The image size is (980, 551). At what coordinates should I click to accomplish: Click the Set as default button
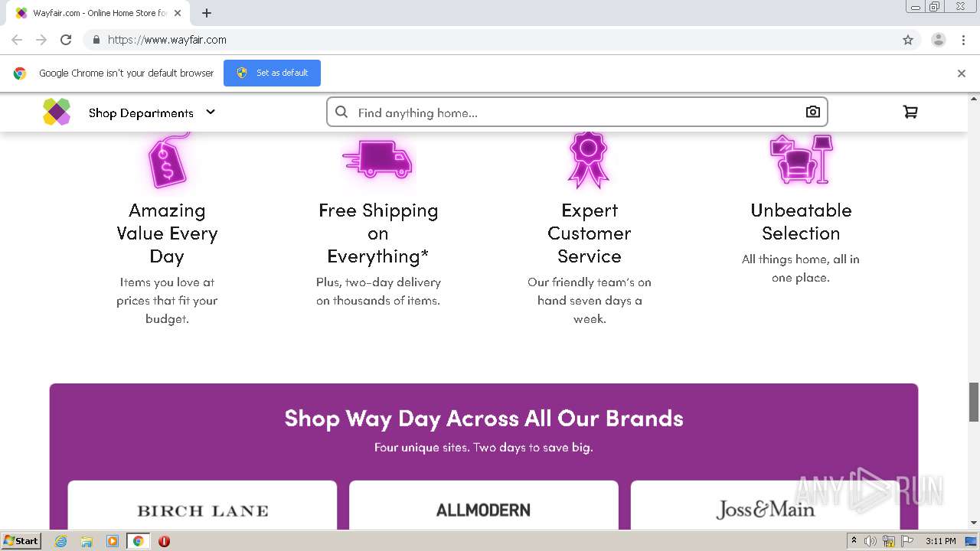click(272, 73)
